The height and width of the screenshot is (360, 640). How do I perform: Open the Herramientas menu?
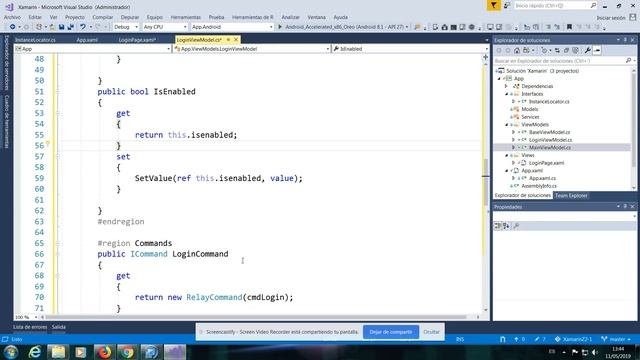click(185, 17)
